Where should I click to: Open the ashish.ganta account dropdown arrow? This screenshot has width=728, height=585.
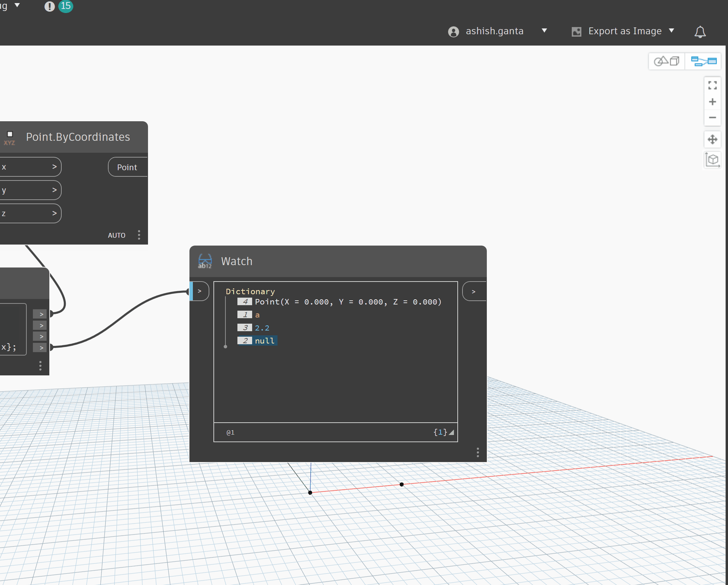544,31
